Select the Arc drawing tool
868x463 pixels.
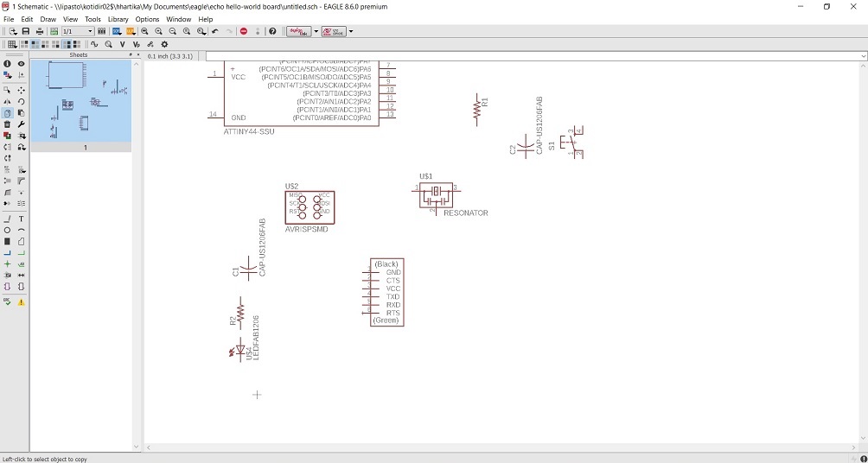point(21,230)
